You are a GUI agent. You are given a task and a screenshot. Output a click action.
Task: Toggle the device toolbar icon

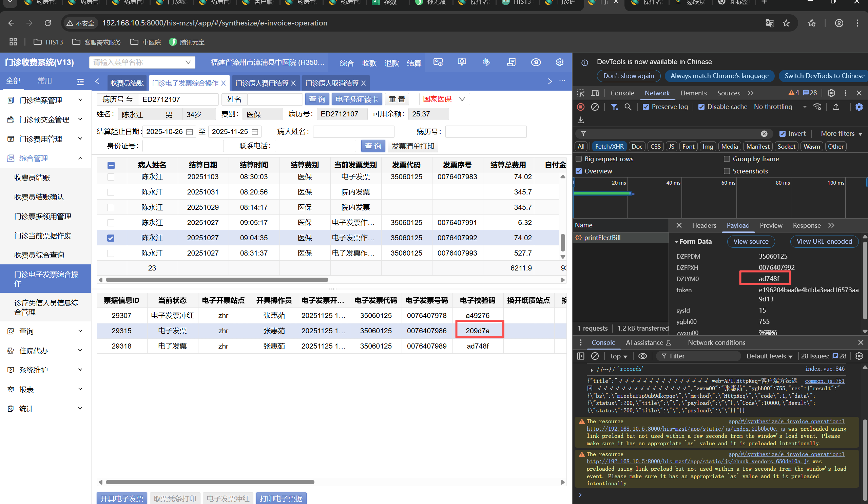[x=595, y=93]
